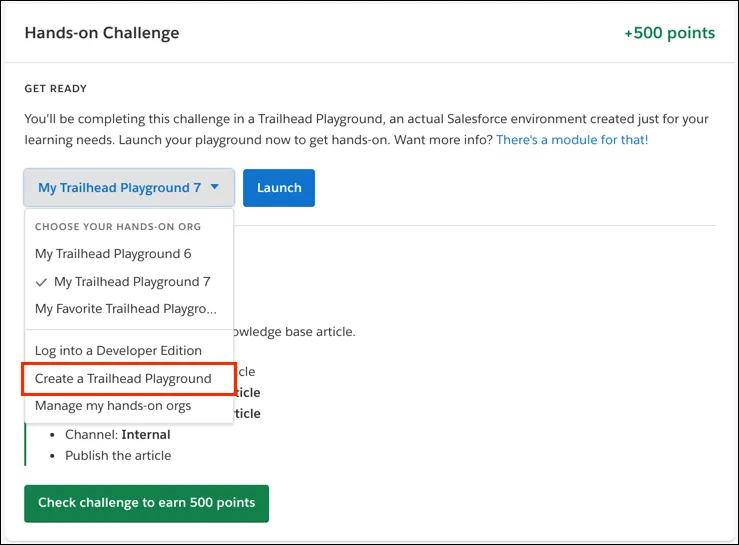Click the blue Launch button
This screenshot has width=739, height=545.
click(279, 188)
